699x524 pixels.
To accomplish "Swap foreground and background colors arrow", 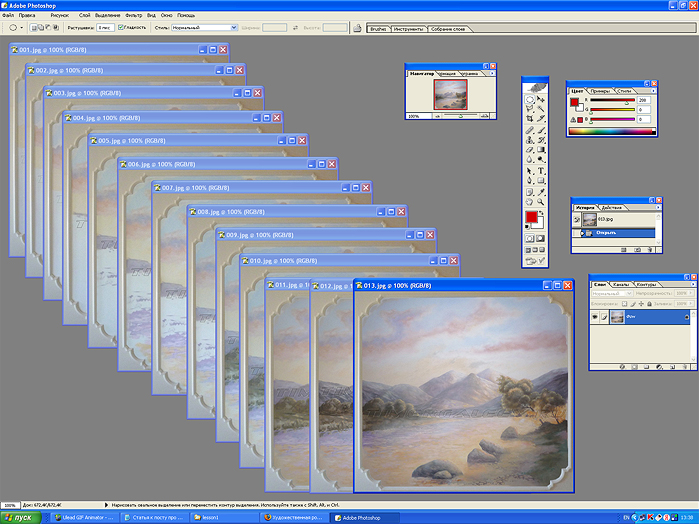I will click(x=542, y=213).
